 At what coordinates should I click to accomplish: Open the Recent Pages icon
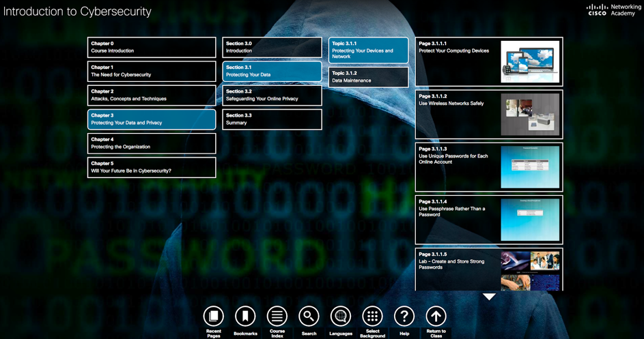[x=213, y=316]
